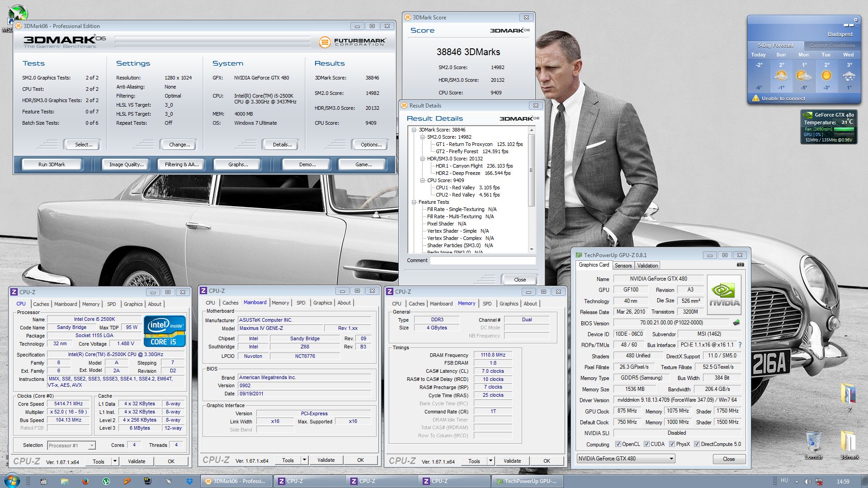
Task: Click Close button in Result Details
Action: click(x=520, y=280)
